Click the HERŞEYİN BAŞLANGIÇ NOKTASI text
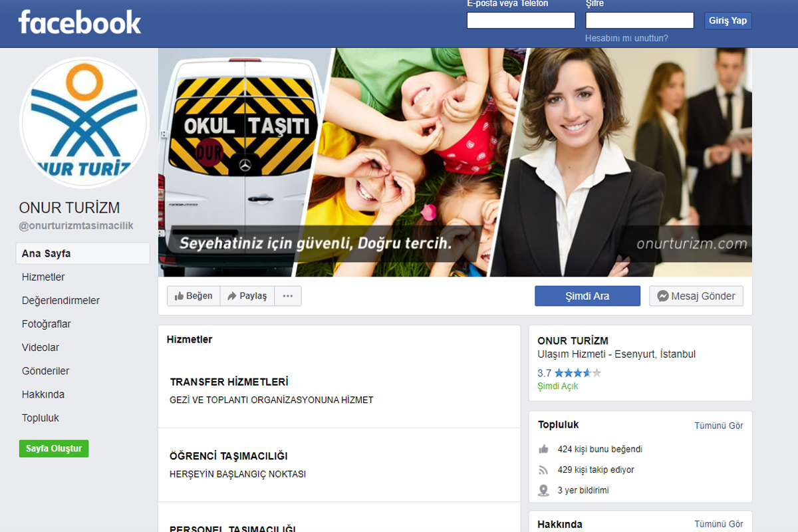 [238, 474]
